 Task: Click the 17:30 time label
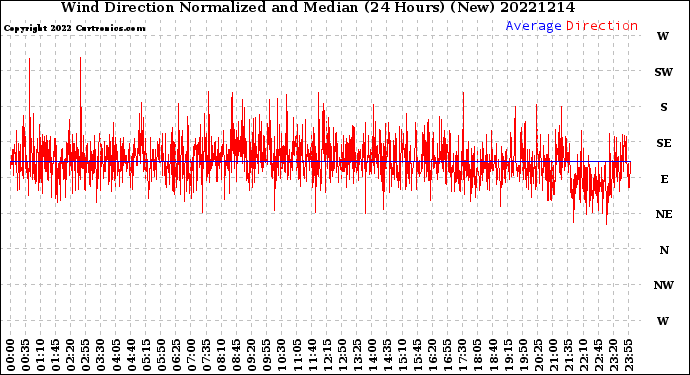tap(462, 355)
